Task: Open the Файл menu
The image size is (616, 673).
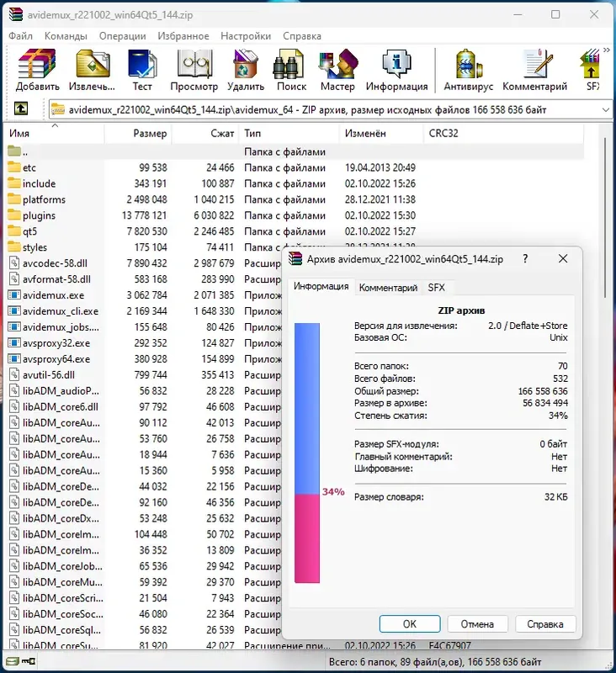Action: click(20, 36)
